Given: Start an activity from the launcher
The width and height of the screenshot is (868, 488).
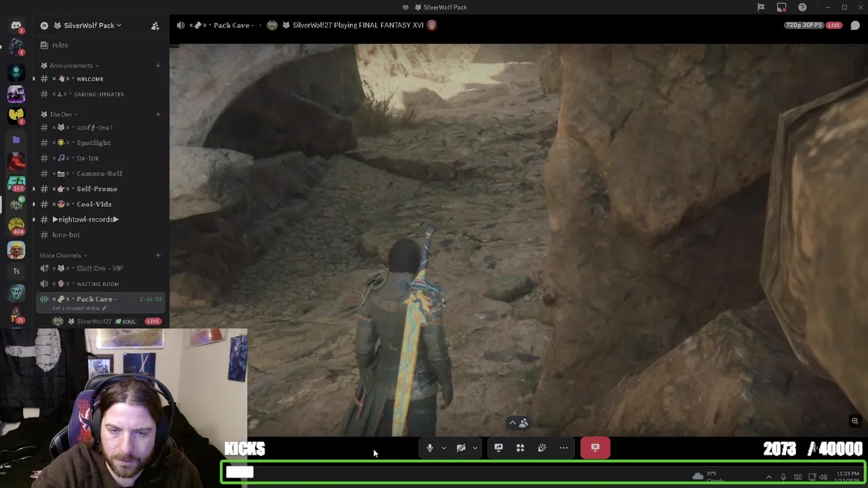Looking at the screenshot, I should click(x=520, y=448).
